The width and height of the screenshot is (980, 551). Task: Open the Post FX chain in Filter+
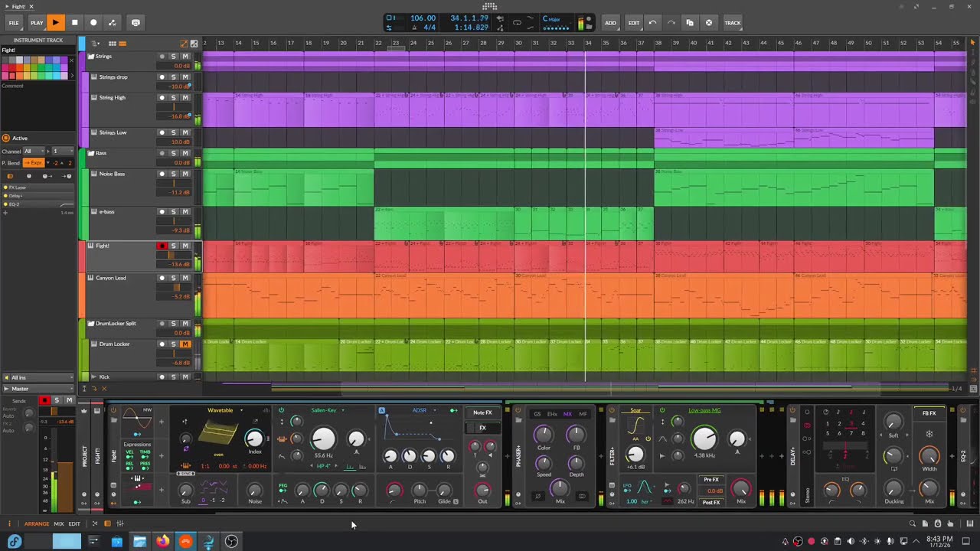coord(711,503)
